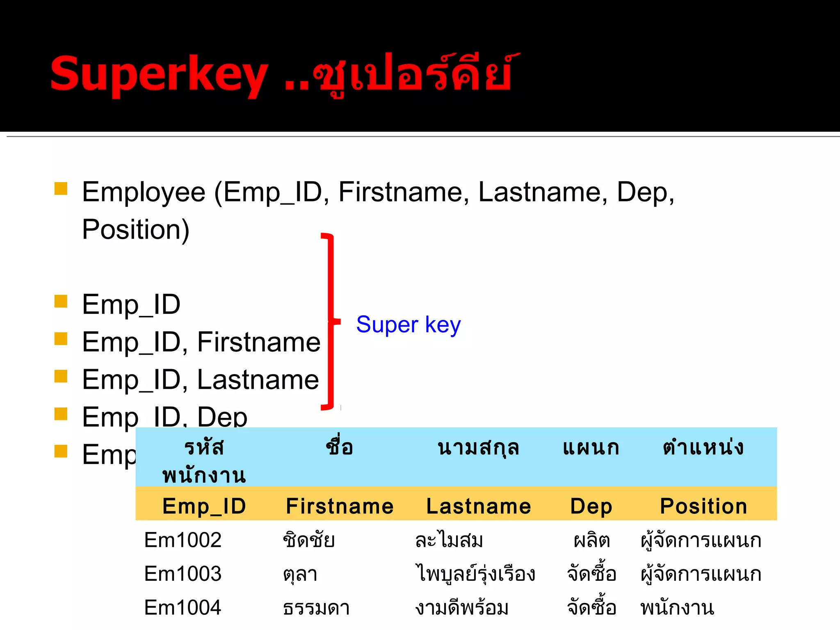Click the first name 'ตุลา'
840x630 pixels.
pyautogui.click(x=300, y=575)
